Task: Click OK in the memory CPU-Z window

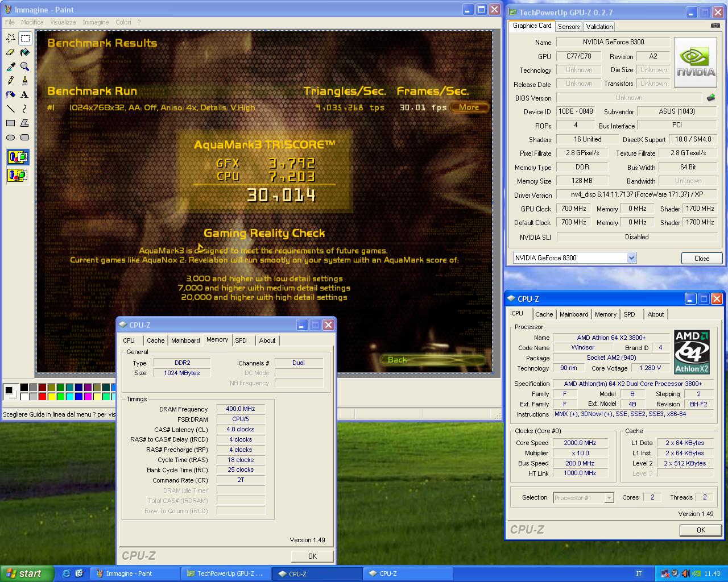Action: pos(312,556)
